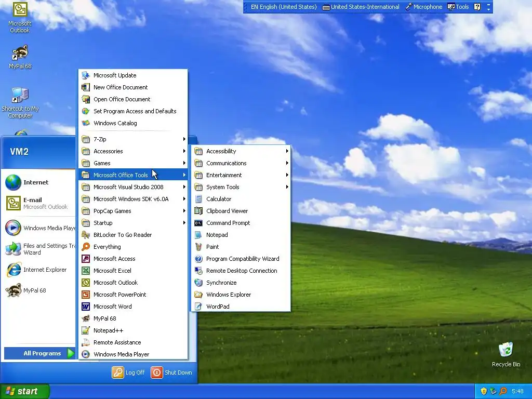Image resolution: width=532 pixels, height=399 pixels.
Task: Expand the Entertainment submenu
Action: [x=241, y=175]
